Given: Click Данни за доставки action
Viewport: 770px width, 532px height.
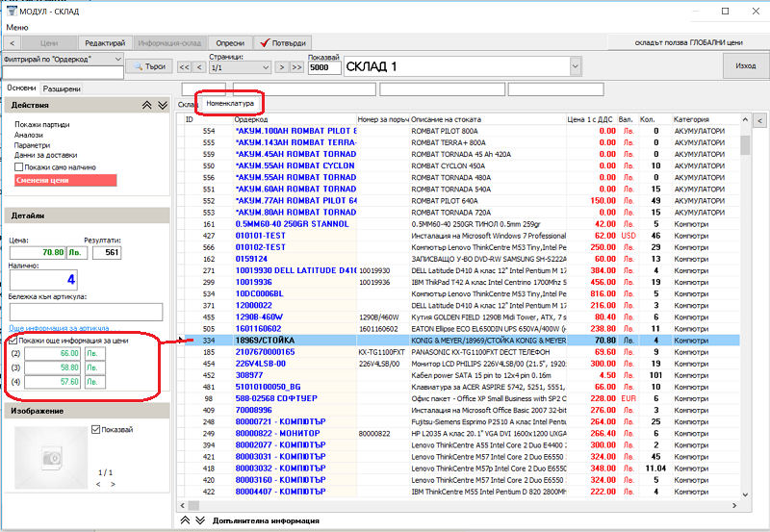Looking at the screenshot, I should click(45, 155).
